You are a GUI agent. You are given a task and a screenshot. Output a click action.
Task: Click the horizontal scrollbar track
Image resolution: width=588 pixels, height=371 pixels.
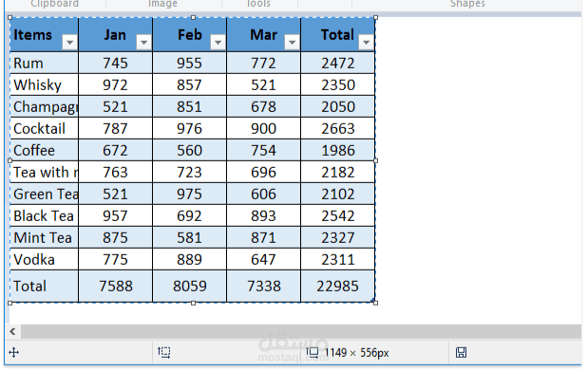tap(301, 331)
